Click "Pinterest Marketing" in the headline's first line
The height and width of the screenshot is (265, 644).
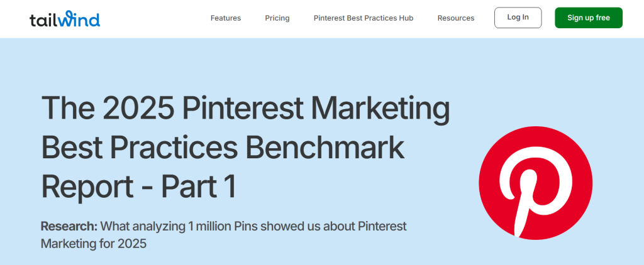(316, 110)
